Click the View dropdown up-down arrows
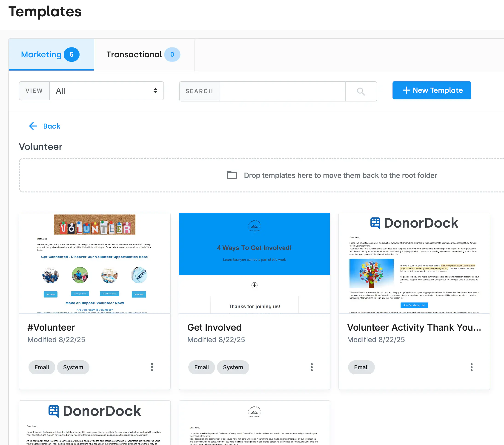 [155, 91]
